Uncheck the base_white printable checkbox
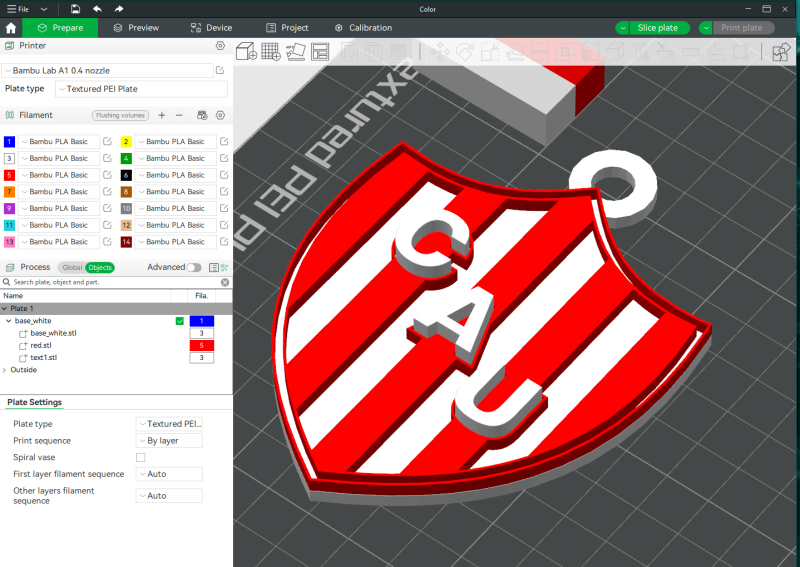The height and width of the screenshot is (567, 800). coord(179,321)
